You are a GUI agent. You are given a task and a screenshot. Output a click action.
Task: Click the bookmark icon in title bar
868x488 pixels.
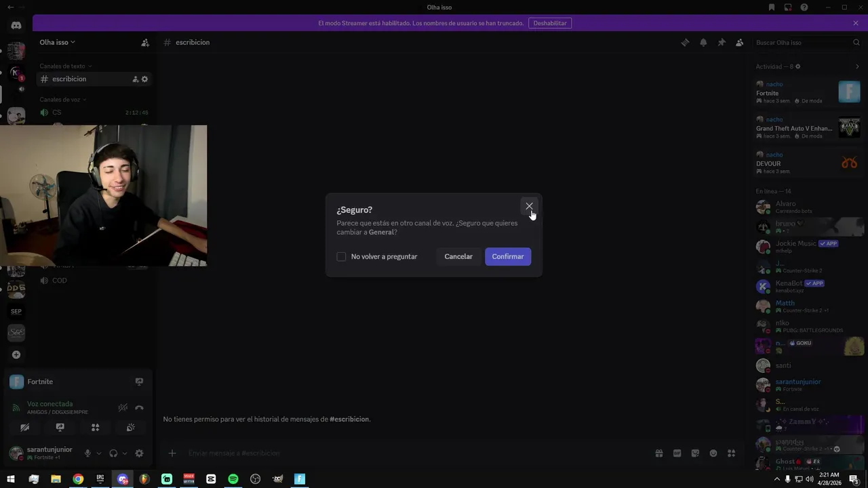click(x=772, y=7)
